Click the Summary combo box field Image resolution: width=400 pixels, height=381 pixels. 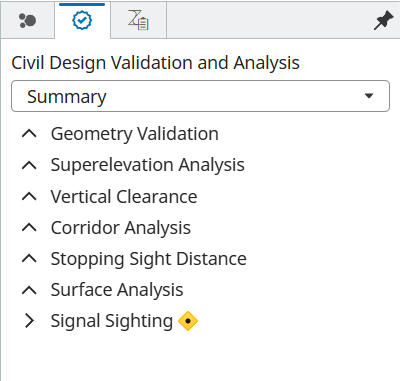[200, 96]
